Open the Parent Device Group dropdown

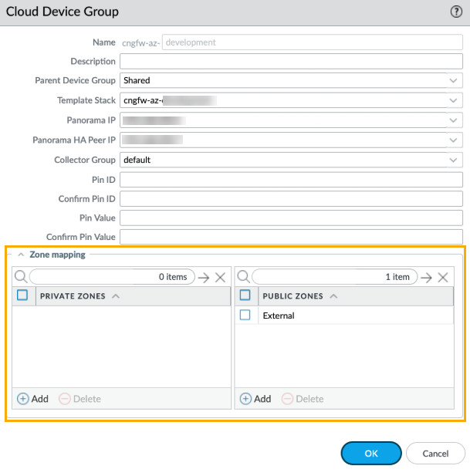[x=453, y=80]
